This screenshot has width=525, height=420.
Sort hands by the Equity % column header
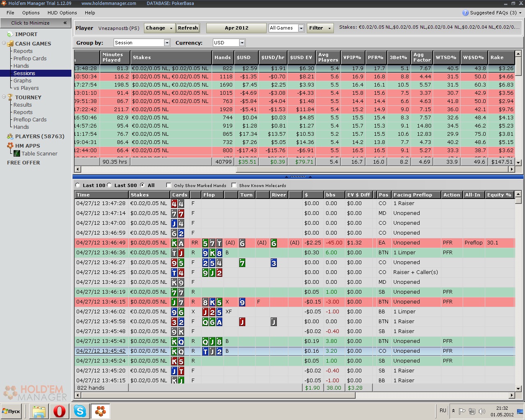click(x=499, y=195)
